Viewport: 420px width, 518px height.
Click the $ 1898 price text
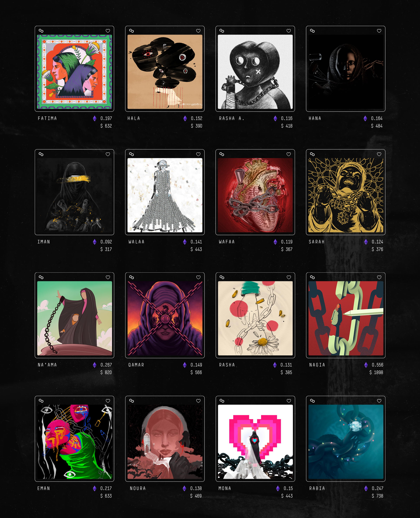pos(376,372)
